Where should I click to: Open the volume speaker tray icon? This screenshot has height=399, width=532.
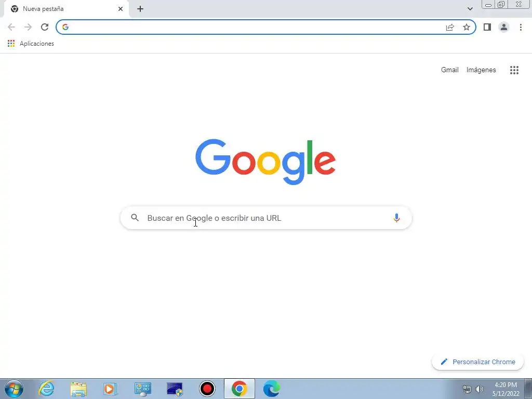479,389
